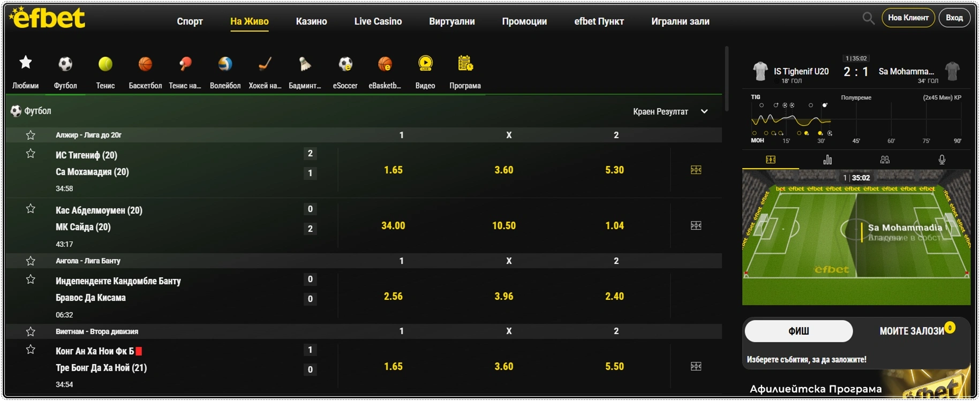The width and height of the screenshot is (980, 401).
Task: Click the Вход login button
Action: [954, 18]
